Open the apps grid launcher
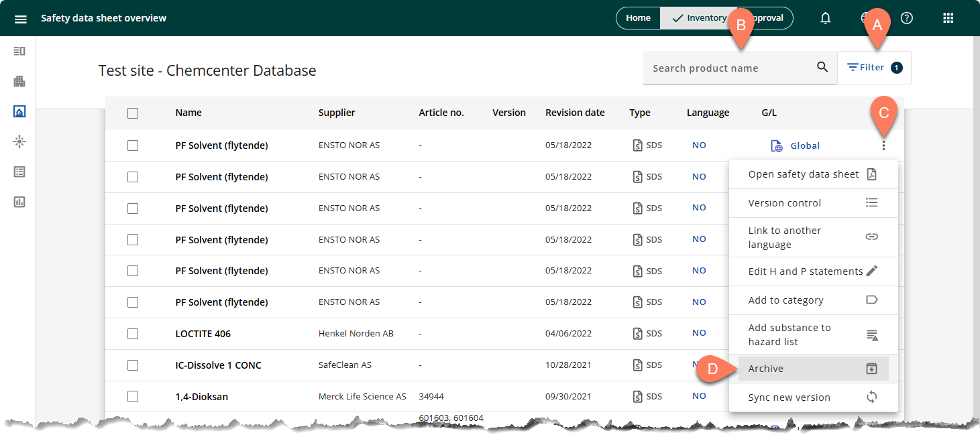The width and height of the screenshot is (980, 435). [948, 18]
